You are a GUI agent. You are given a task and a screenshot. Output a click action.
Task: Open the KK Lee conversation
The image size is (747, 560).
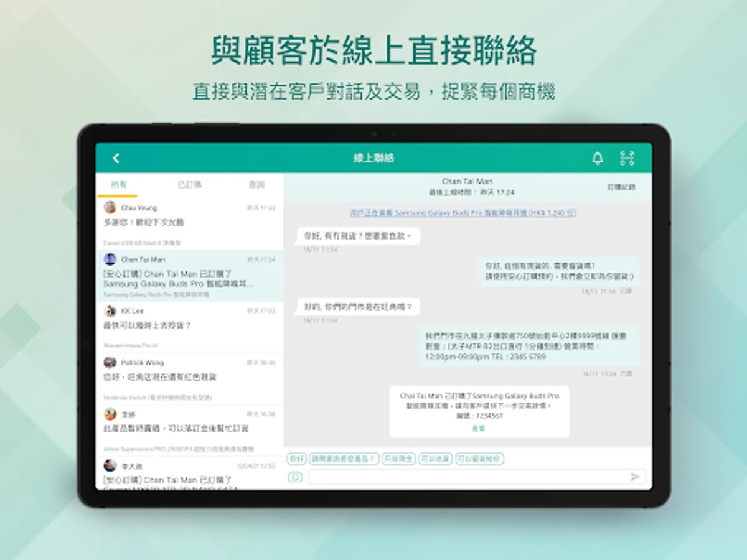(x=190, y=327)
